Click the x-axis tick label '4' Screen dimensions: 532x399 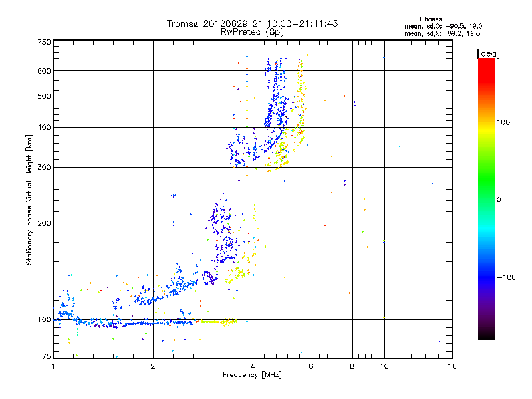pos(253,366)
